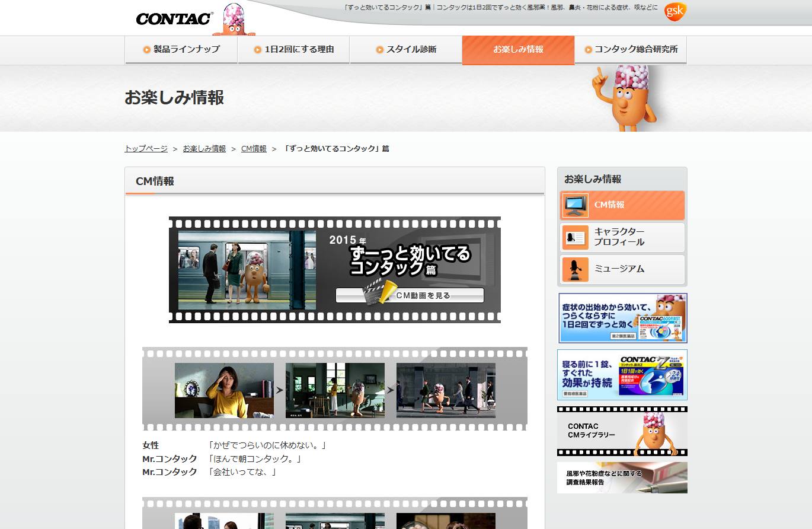
Task: Click the orange arrow icon beside 製品ラインナップ
Action: [146, 50]
